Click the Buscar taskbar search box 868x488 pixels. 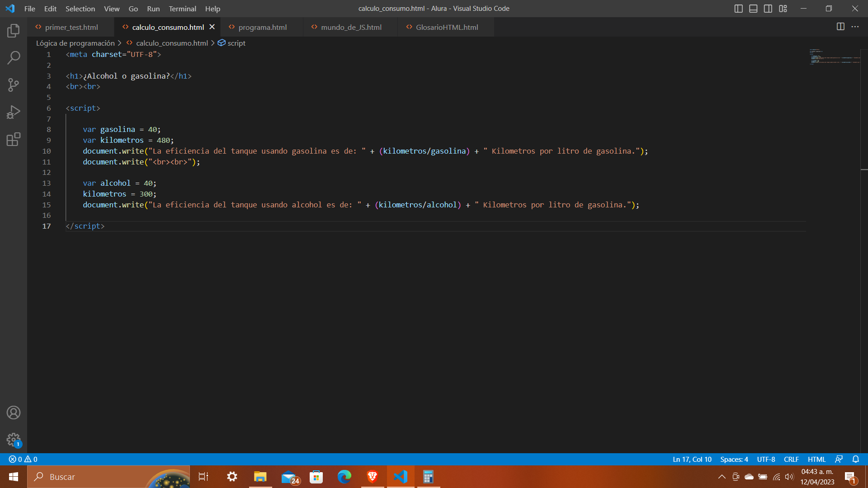(x=108, y=477)
